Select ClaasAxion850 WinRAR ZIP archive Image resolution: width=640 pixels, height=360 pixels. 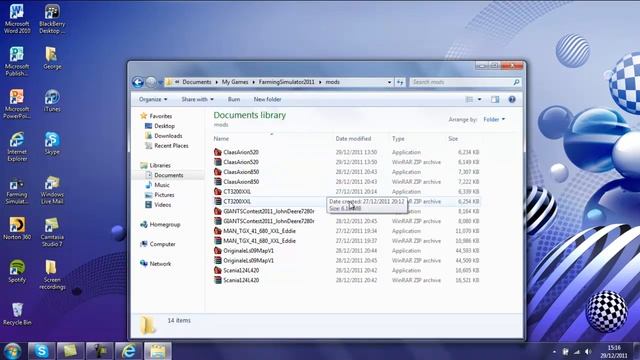coord(346,182)
